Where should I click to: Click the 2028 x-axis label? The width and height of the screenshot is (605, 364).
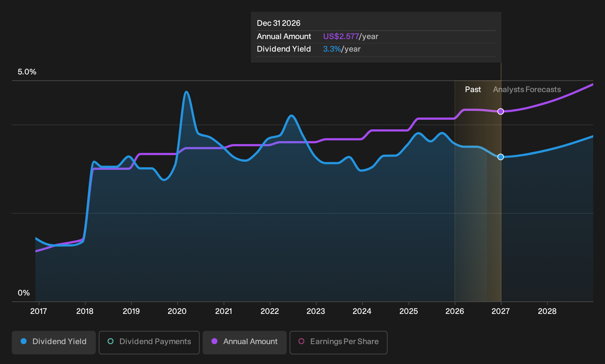tap(547, 311)
